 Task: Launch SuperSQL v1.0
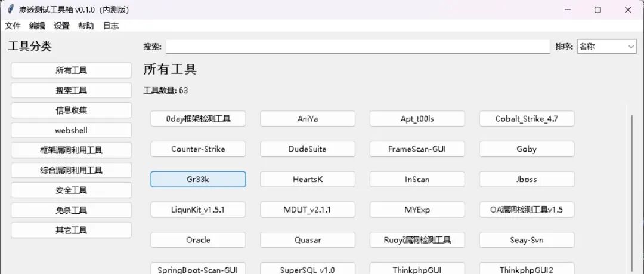(x=308, y=269)
